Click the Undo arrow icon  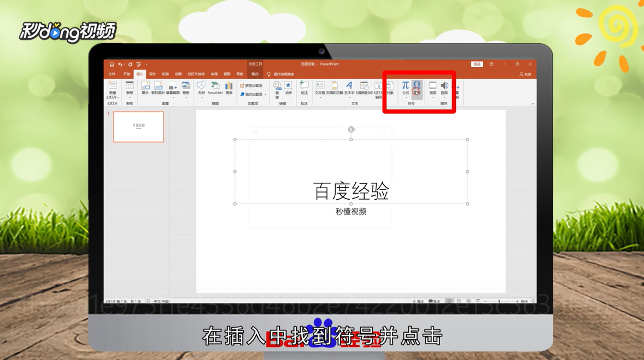[120, 65]
